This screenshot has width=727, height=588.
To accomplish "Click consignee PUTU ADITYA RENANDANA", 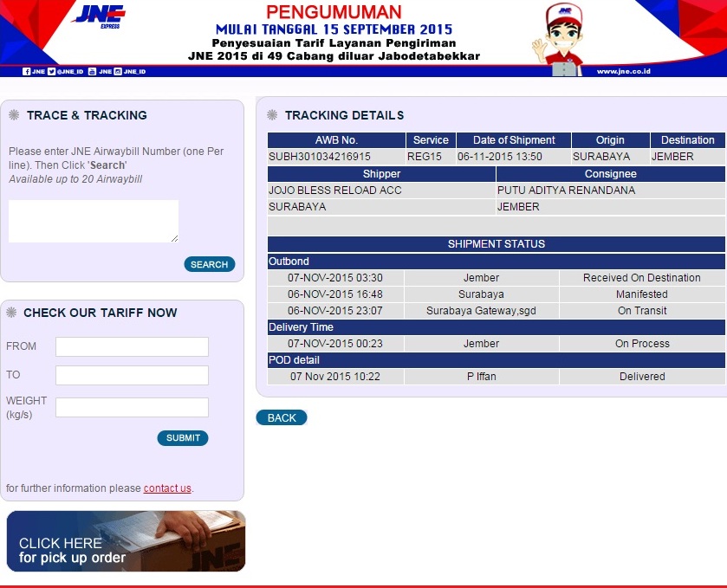I will coord(566,190).
